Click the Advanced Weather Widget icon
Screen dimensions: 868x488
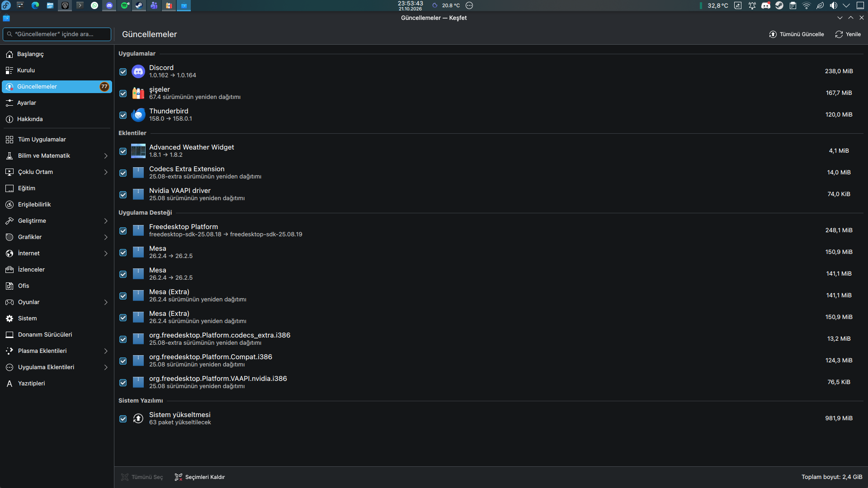[x=138, y=151]
